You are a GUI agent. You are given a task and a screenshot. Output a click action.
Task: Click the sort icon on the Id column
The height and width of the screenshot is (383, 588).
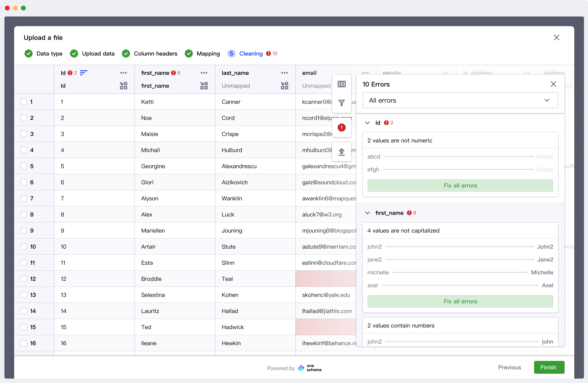pos(83,73)
